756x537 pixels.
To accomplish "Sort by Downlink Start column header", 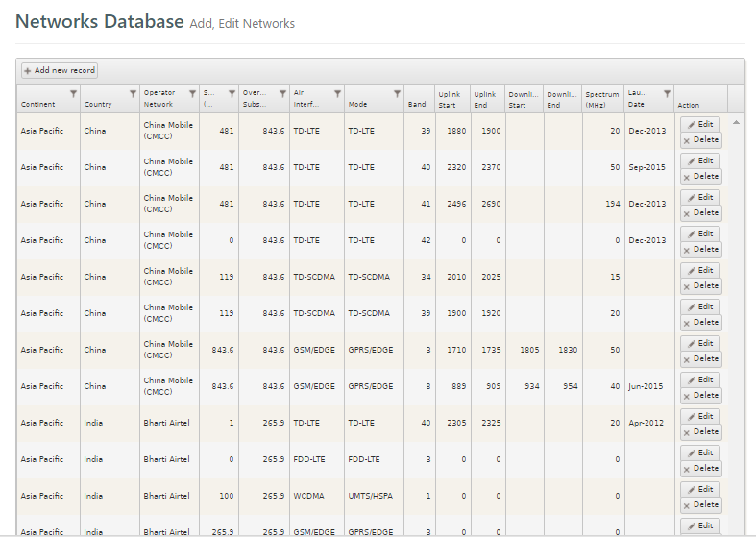I will click(524, 100).
